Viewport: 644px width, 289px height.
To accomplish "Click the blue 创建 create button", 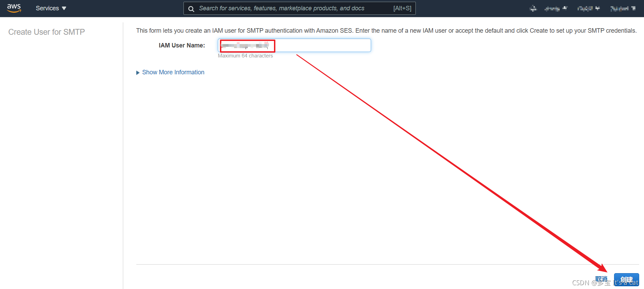I will click(x=626, y=280).
